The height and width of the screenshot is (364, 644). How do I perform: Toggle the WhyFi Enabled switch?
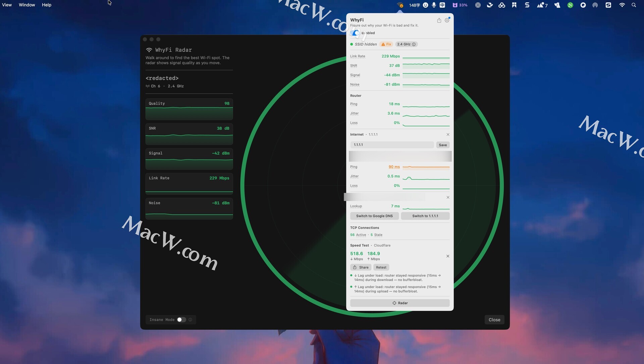[355, 33]
